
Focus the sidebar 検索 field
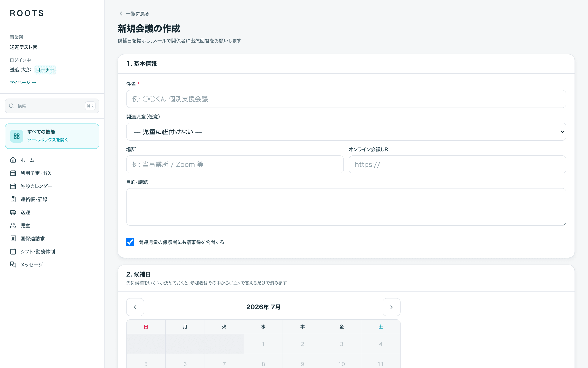[52, 106]
